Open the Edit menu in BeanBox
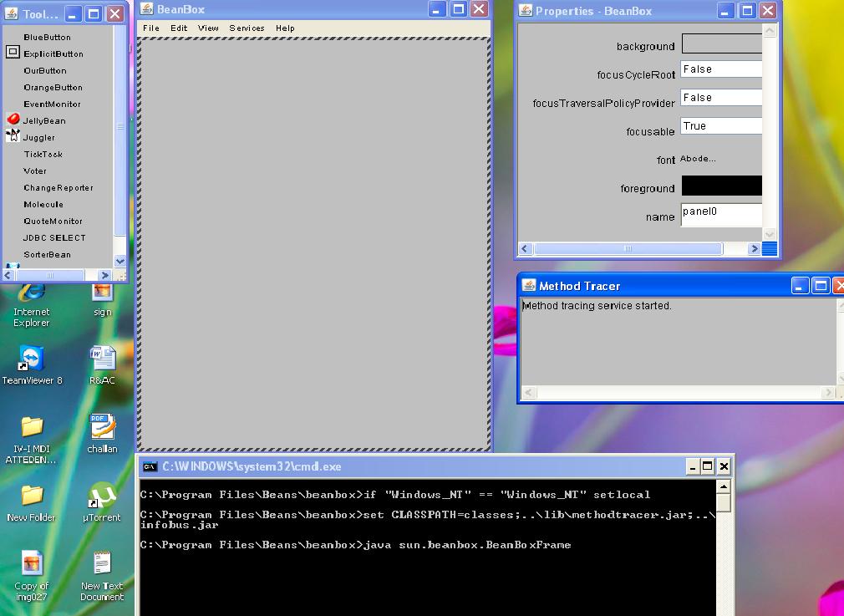 tap(178, 28)
